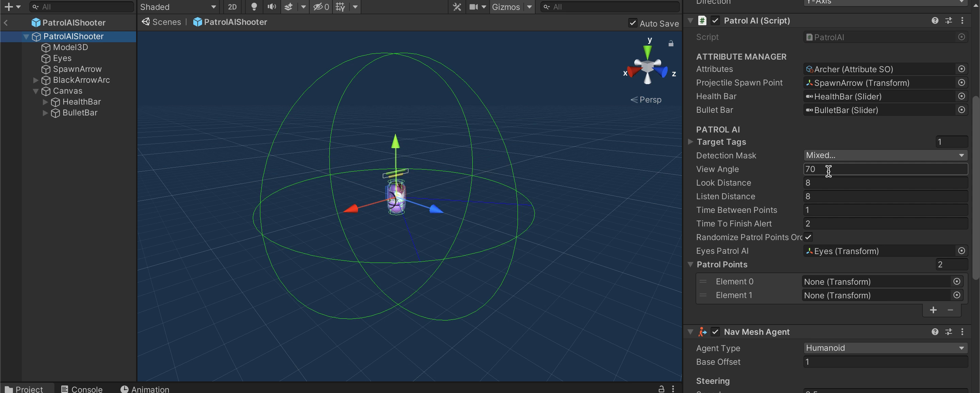Open component editor tools icon
The width and height of the screenshot is (980, 393).
pyautogui.click(x=457, y=7)
